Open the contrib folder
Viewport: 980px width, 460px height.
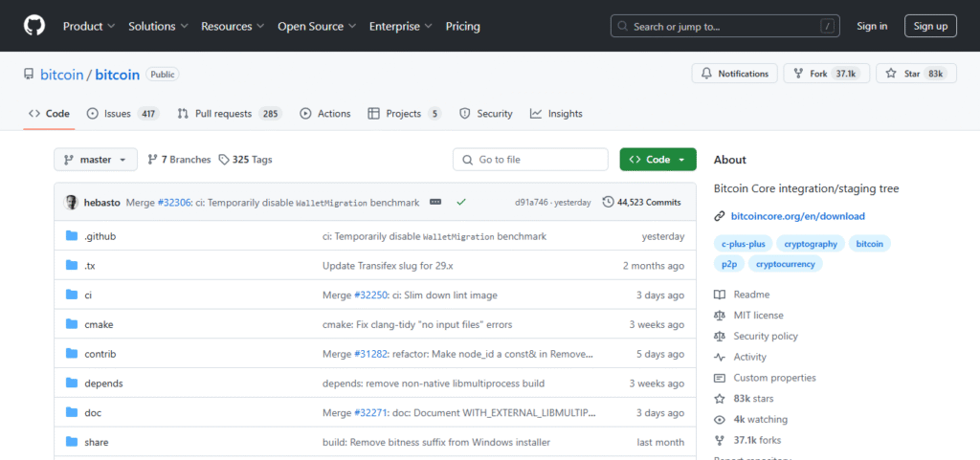pos(100,354)
